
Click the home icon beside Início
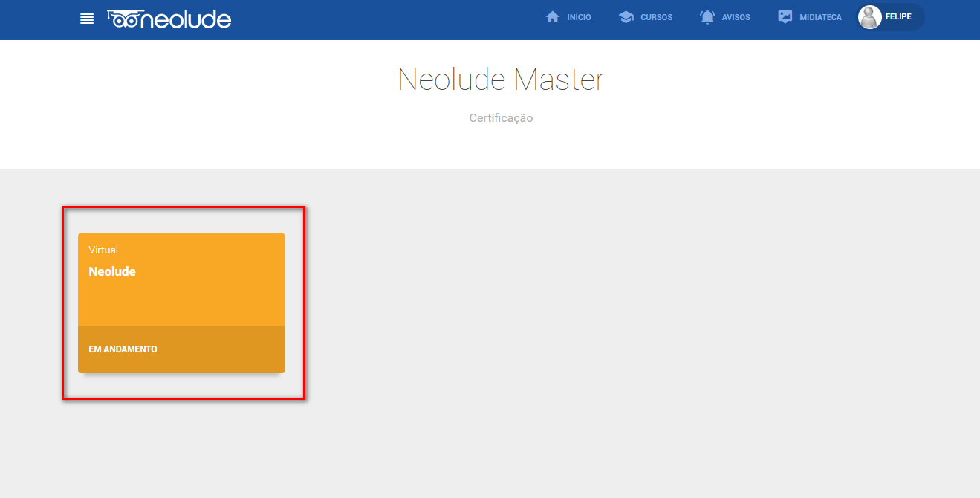[x=553, y=17]
